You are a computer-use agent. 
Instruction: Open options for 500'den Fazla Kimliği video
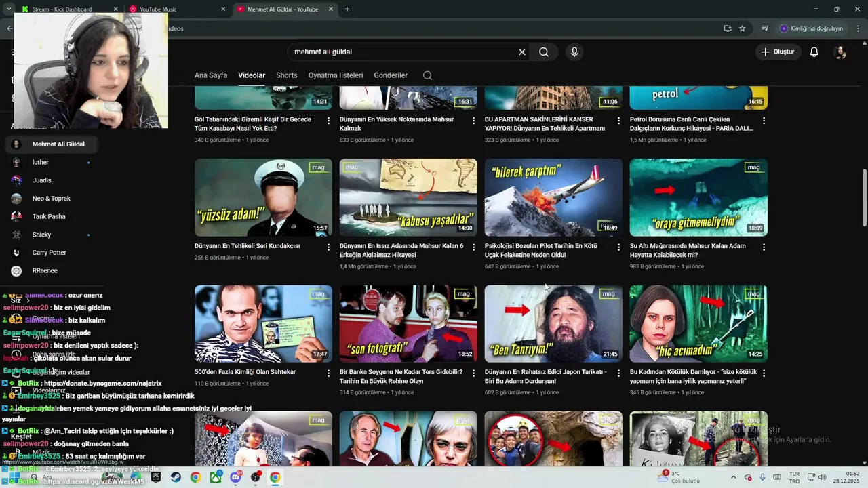pyautogui.click(x=328, y=373)
